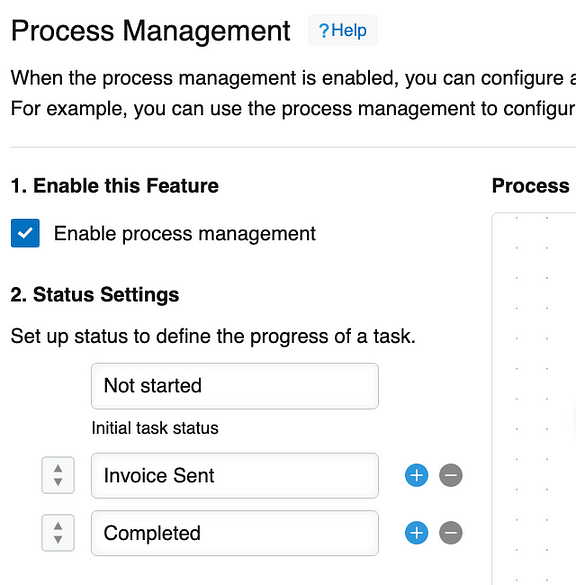Move 'Invoice Sent' down with the down arrow
Image resolution: width=576 pixels, height=585 pixels.
point(58,482)
